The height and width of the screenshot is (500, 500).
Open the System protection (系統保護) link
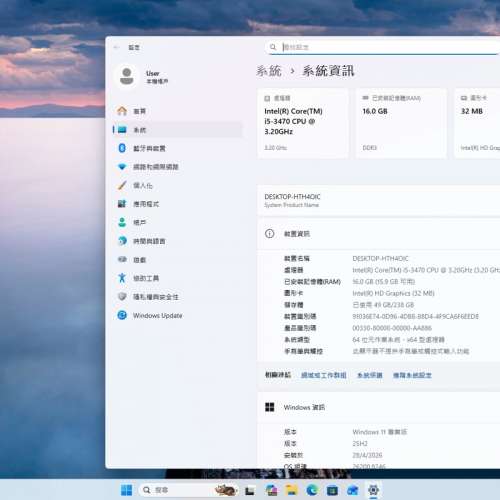pyautogui.click(x=370, y=375)
